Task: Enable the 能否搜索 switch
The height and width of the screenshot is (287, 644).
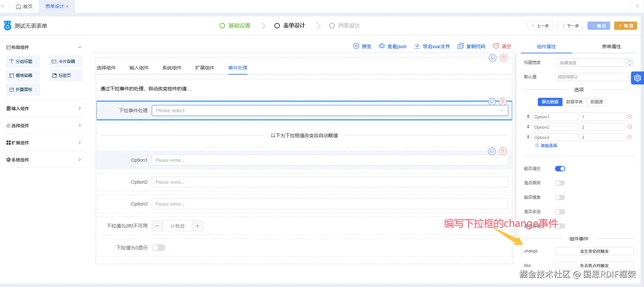Action: point(560,197)
